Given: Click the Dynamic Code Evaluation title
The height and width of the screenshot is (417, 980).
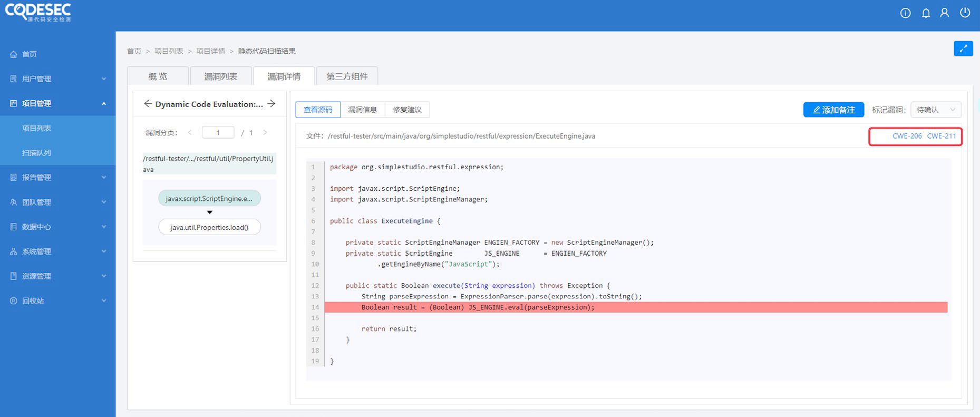Looking at the screenshot, I should [x=209, y=104].
